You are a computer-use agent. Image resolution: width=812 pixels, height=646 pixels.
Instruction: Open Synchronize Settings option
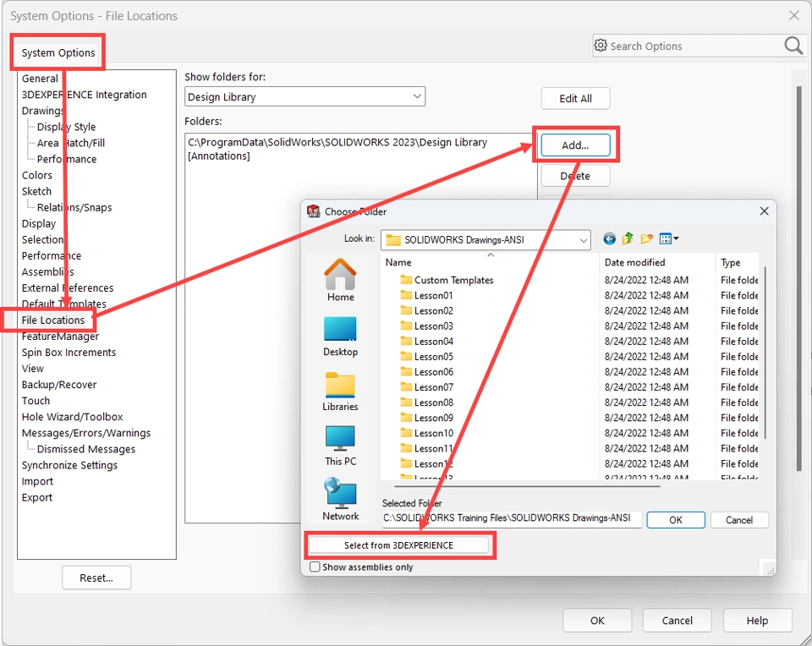point(69,465)
